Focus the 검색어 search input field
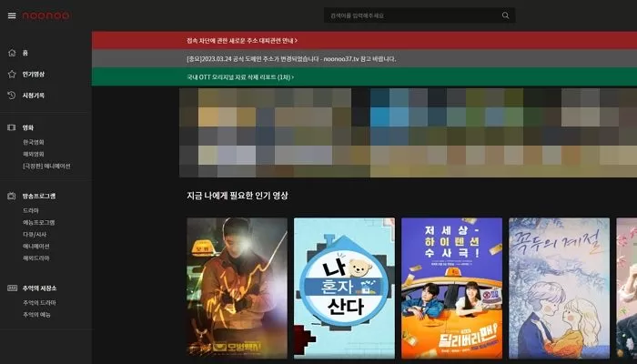The image size is (637, 364). click(420, 15)
